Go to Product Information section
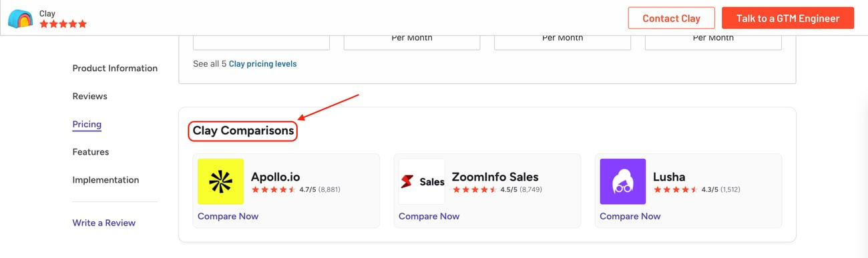 [x=115, y=68]
